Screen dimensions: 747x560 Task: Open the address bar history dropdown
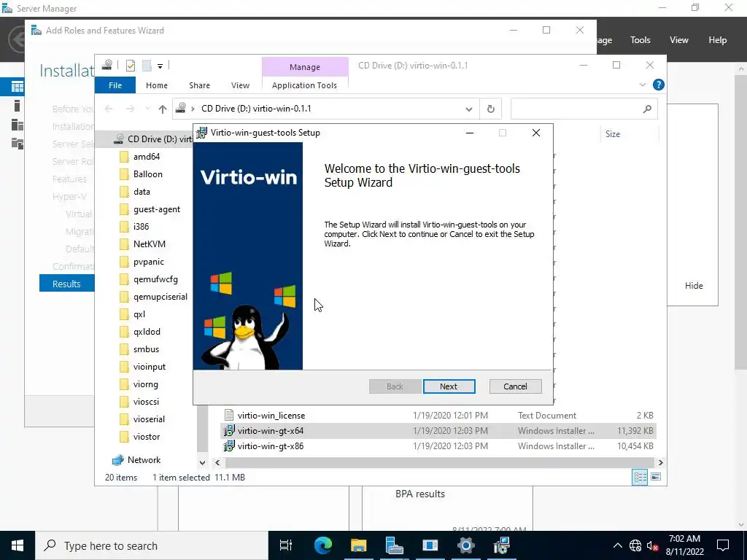tap(469, 109)
